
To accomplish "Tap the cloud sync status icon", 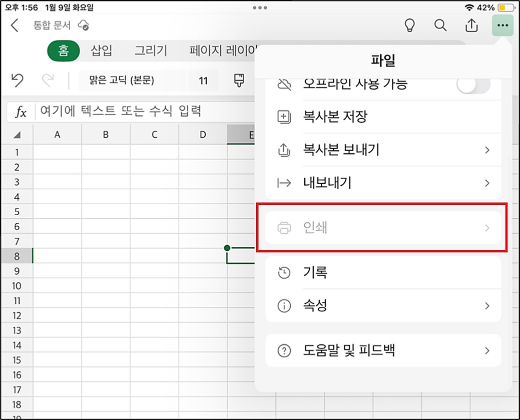I will pyautogui.click(x=84, y=26).
